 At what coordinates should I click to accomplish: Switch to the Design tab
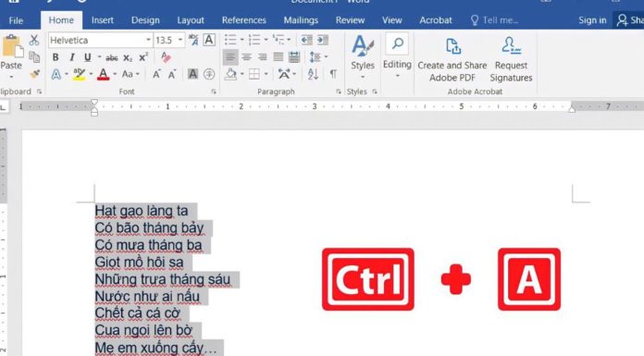tap(145, 20)
